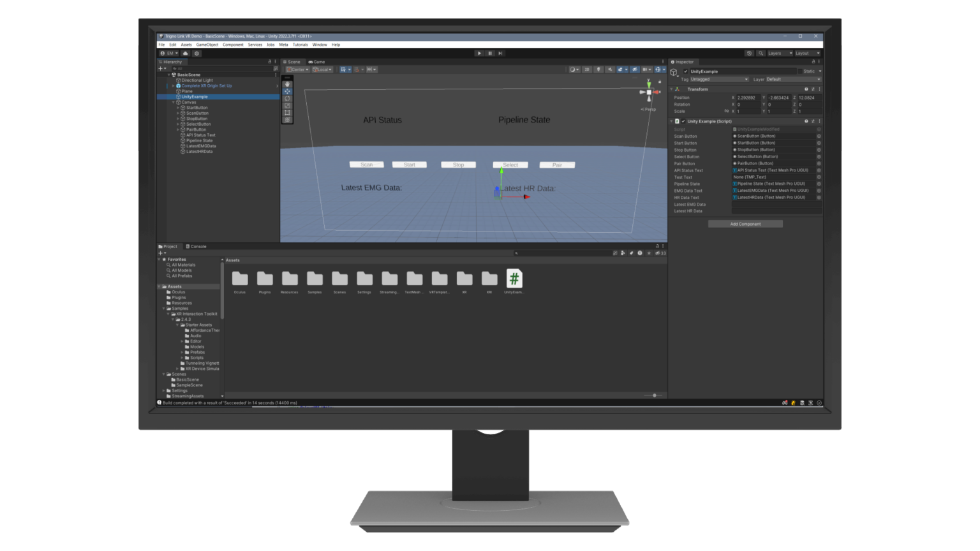Viewport: 980px width, 551px height.
Task: Enable the Static checkbox for UnityExample
Action: tap(799, 71)
